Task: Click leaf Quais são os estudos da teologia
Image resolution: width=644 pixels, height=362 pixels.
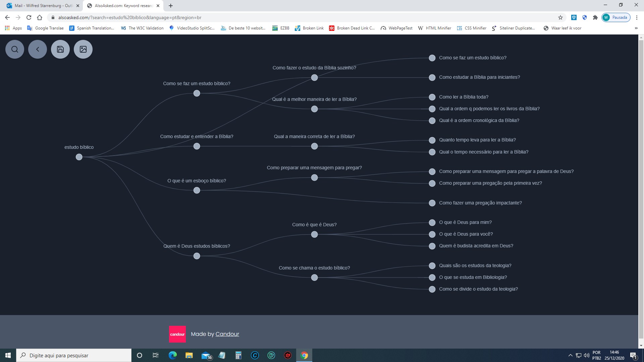Action: tap(432, 266)
